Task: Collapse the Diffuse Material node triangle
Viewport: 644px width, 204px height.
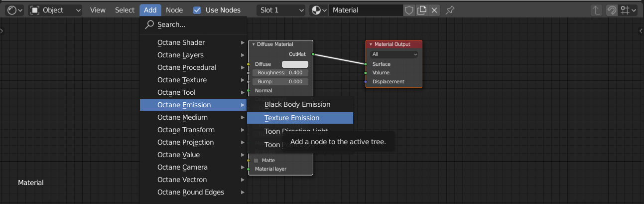Action: [x=253, y=44]
